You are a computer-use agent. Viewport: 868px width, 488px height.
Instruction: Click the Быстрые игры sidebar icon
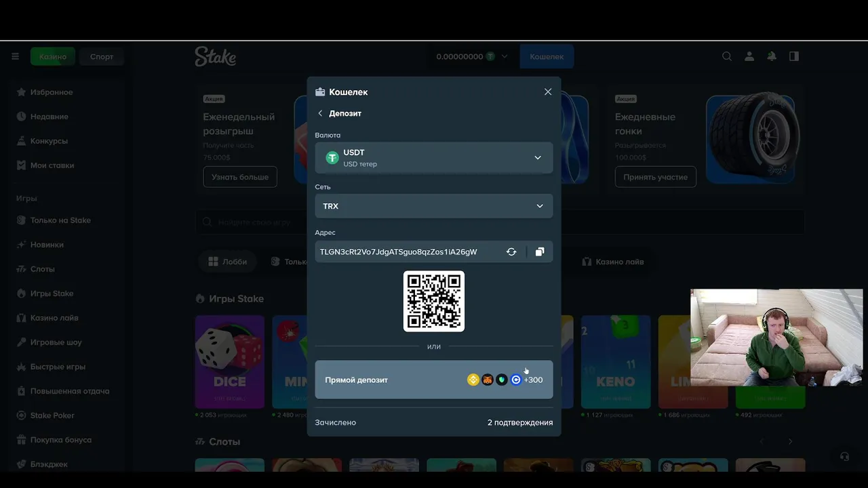coord(21,367)
